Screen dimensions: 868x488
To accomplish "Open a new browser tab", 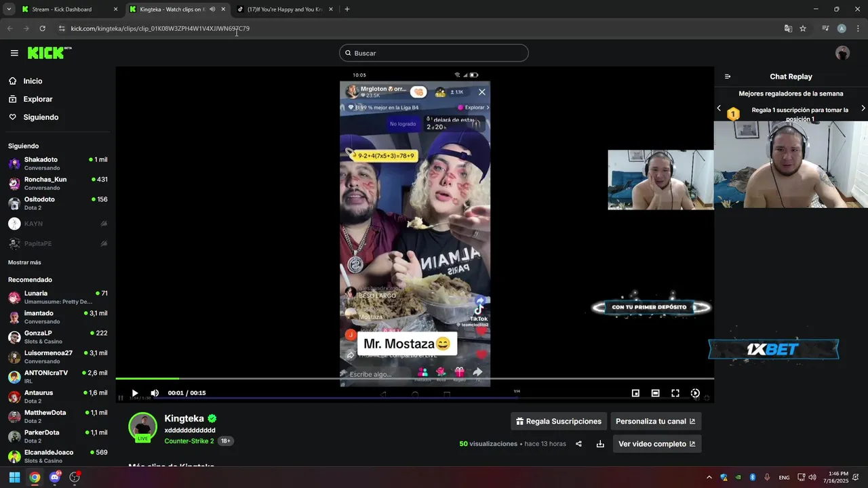I will (347, 9).
